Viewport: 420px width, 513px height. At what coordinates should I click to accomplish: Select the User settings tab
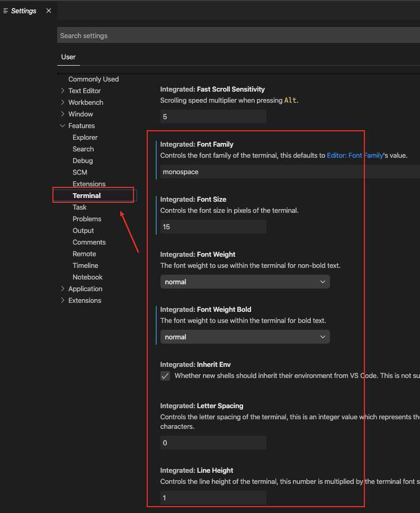(x=68, y=57)
